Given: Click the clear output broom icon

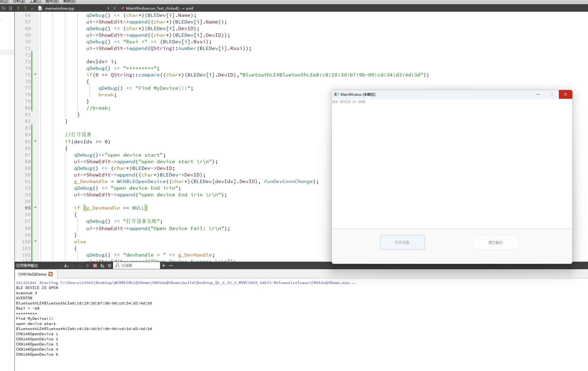Looking at the screenshot, I should [66, 266].
